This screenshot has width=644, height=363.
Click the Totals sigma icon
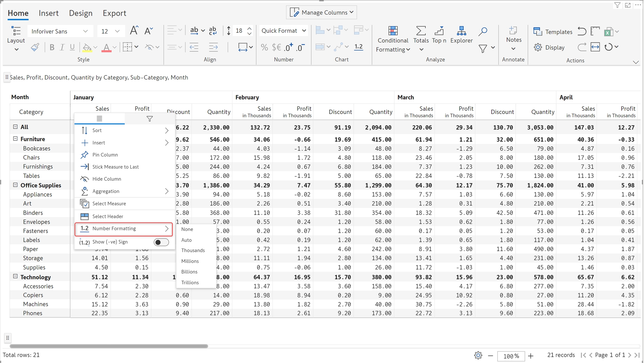click(421, 31)
